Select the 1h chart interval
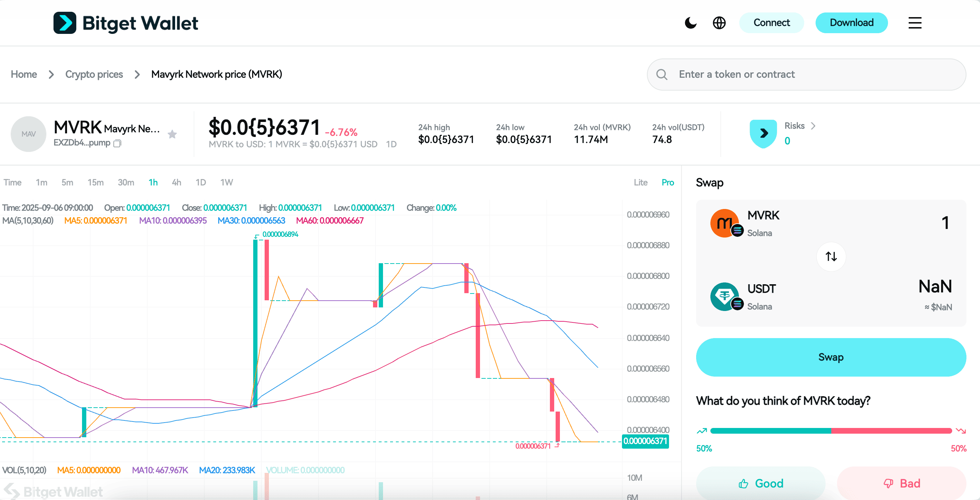The height and width of the screenshot is (500, 980). 153,182
